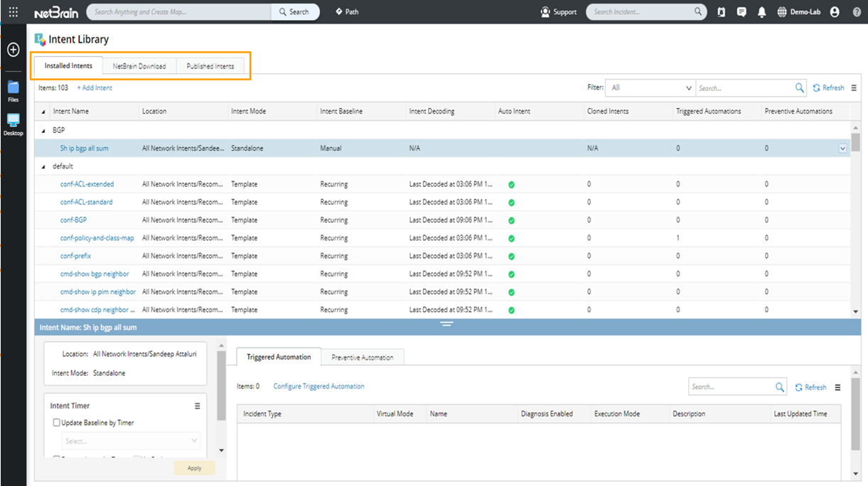Open the cmd-show ip pim neighbor intent
Image resolution: width=868 pixels, height=486 pixels.
pyautogui.click(x=98, y=292)
